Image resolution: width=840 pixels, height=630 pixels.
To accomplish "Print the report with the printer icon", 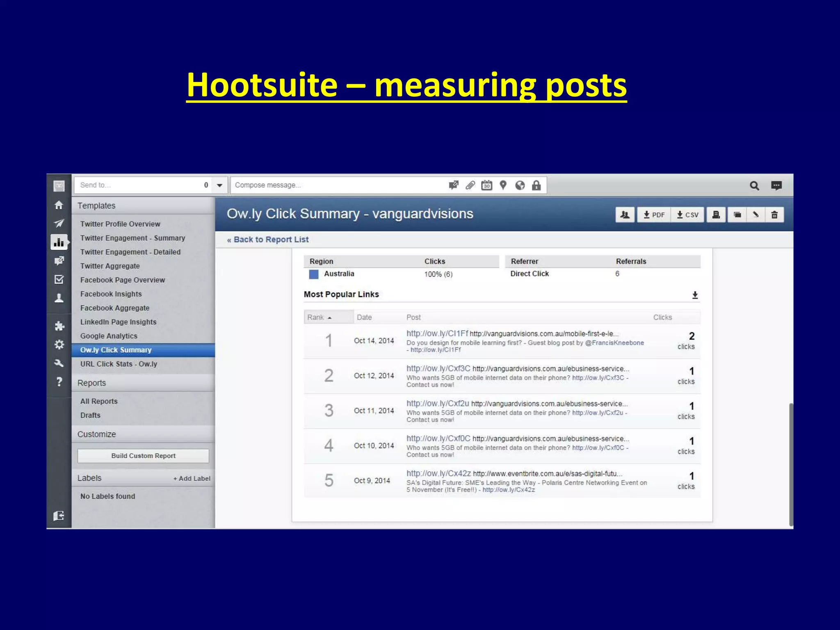I will [x=716, y=215].
